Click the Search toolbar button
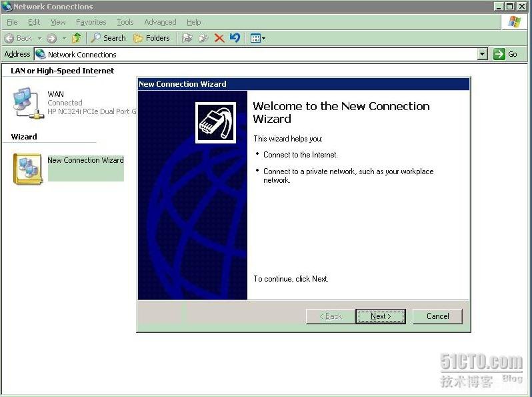 point(109,38)
